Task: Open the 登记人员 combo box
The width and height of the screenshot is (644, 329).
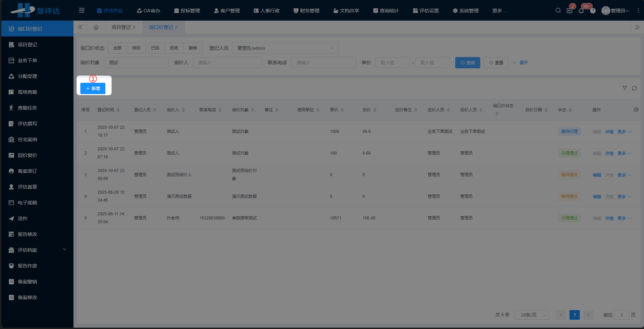Action: tap(285, 48)
